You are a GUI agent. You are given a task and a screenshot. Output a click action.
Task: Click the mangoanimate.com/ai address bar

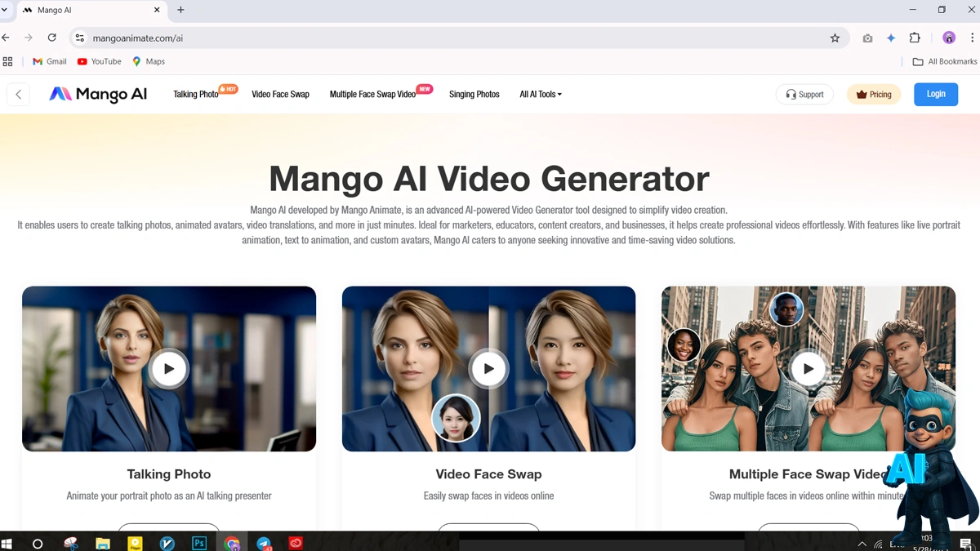[457, 38]
